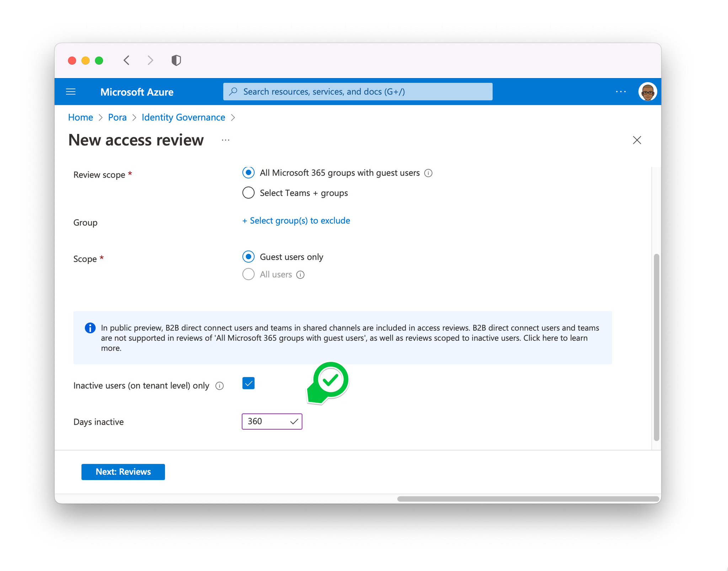Expand the breadcrumb chevron after Identity Governance
The width and height of the screenshot is (728, 571).
234,117
